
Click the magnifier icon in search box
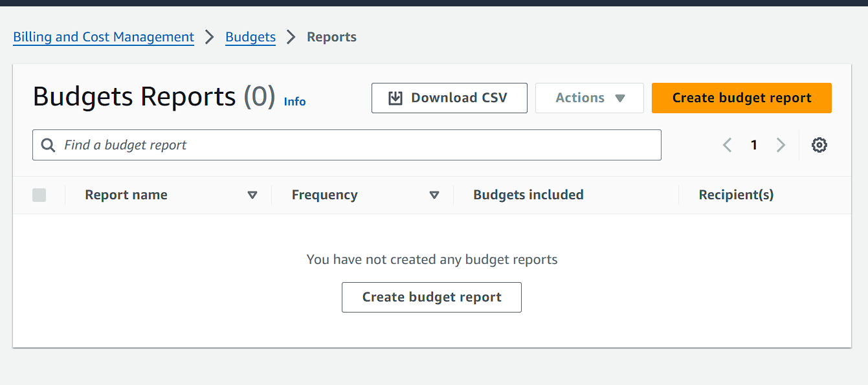48,145
